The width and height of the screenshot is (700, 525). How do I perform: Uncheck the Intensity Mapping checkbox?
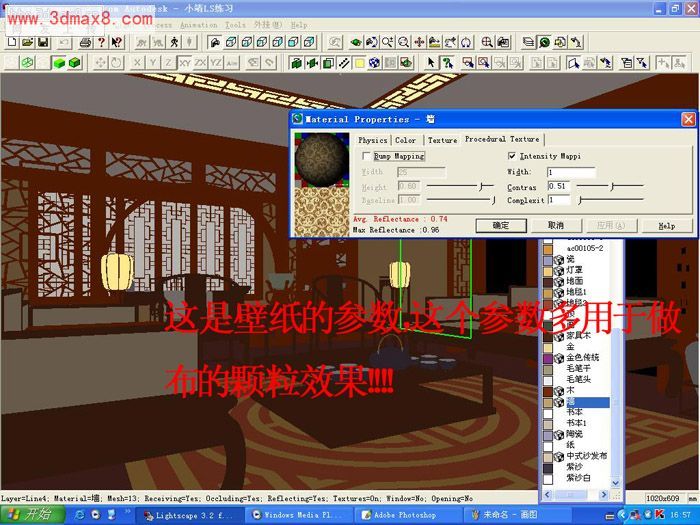(x=512, y=156)
